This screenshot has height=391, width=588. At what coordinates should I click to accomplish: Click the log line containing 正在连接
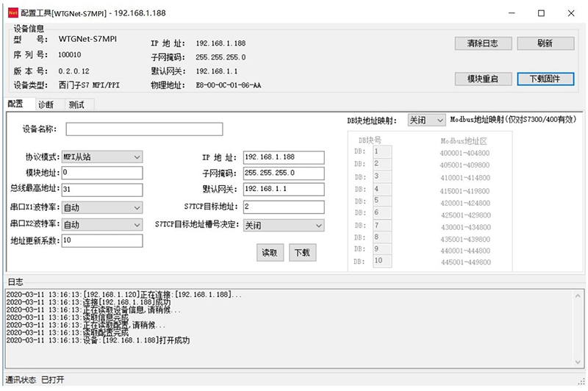(x=124, y=295)
